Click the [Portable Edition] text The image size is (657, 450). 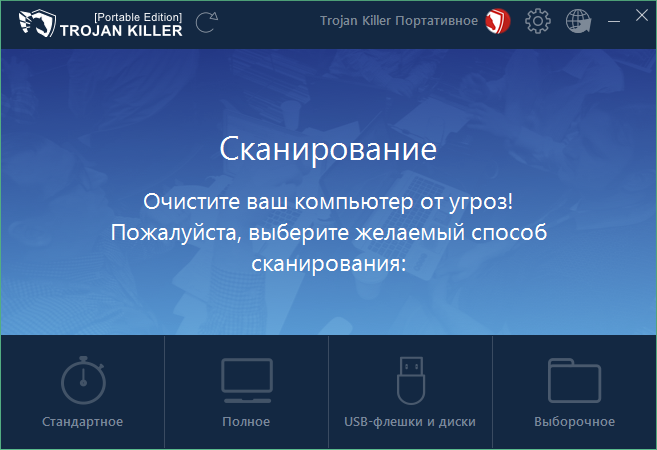(x=138, y=17)
